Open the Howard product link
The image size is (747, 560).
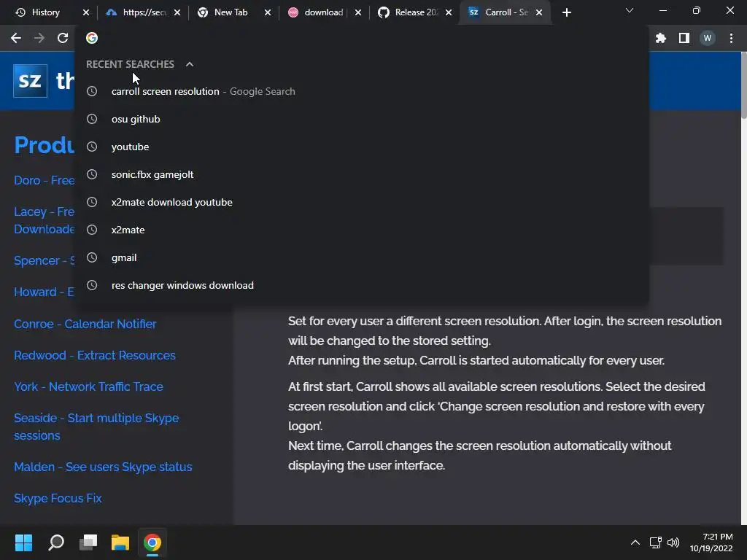(x=44, y=292)
